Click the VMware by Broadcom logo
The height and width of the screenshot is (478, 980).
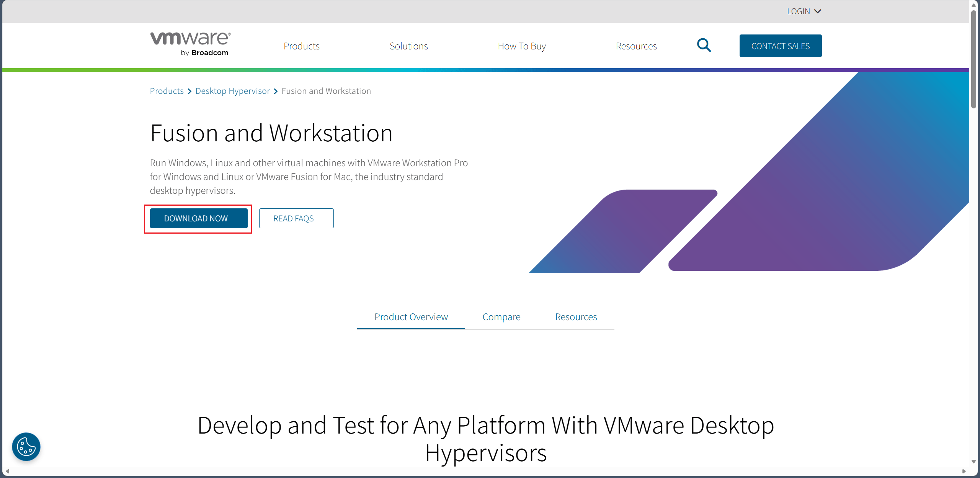(x=191, y=44)
